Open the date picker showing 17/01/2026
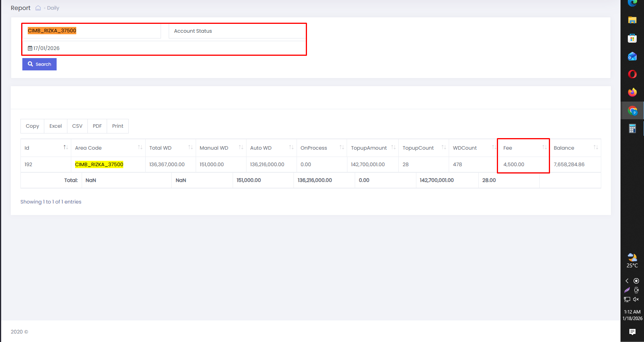Image resolution: width=644 pixels, height=342 pixels. (164, 48)
